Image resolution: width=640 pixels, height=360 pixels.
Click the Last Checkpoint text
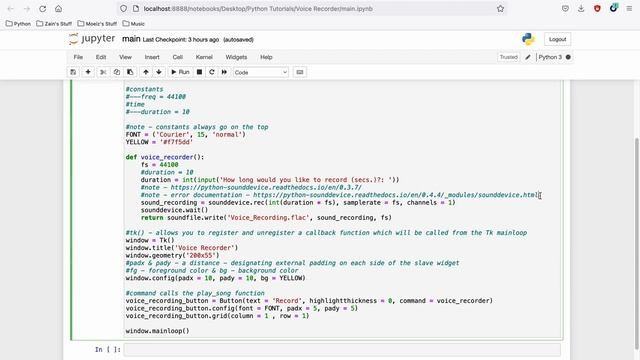(x=181, y=40)
